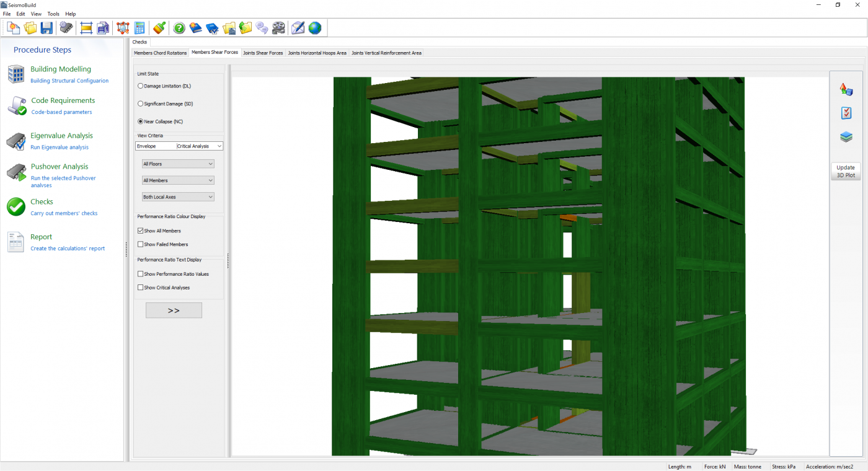The image size is (868, 471).
Task: Click Run Eigenvalue analysis link
Action: [x=60, y=147]
